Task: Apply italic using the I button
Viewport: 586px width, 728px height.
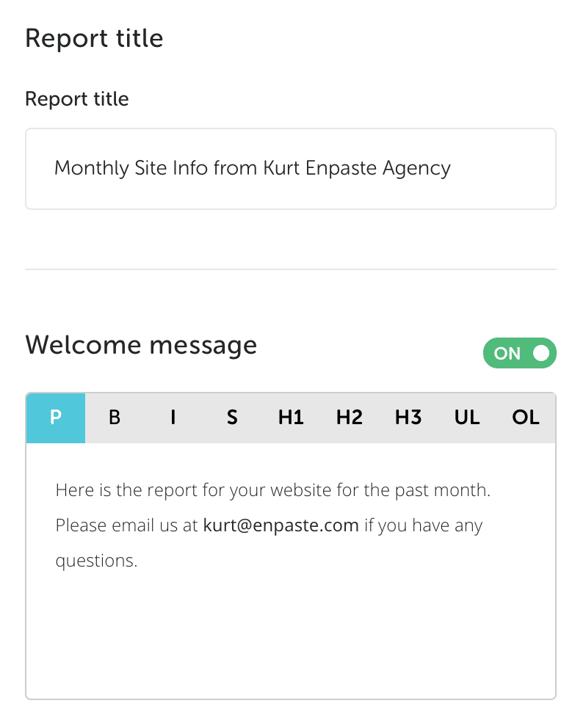Action: coord(173,418)
